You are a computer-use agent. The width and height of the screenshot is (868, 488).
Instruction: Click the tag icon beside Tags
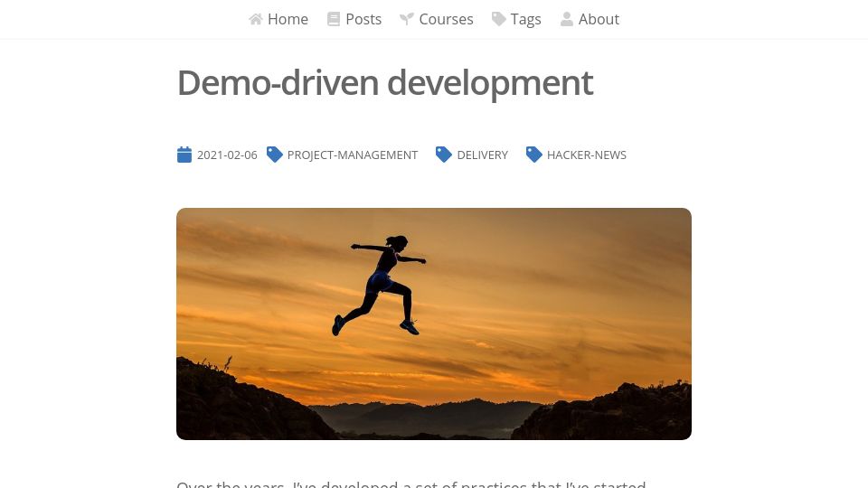coord(499,19)
